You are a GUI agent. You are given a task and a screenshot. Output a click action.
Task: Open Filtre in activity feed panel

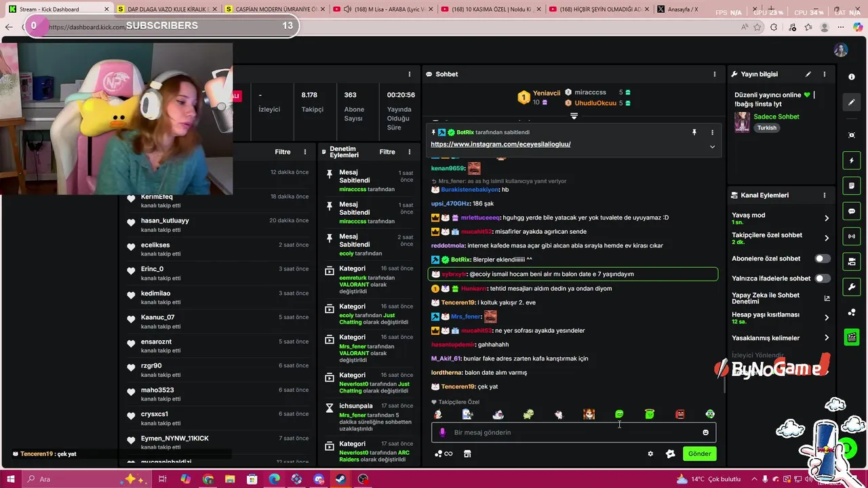283,152
